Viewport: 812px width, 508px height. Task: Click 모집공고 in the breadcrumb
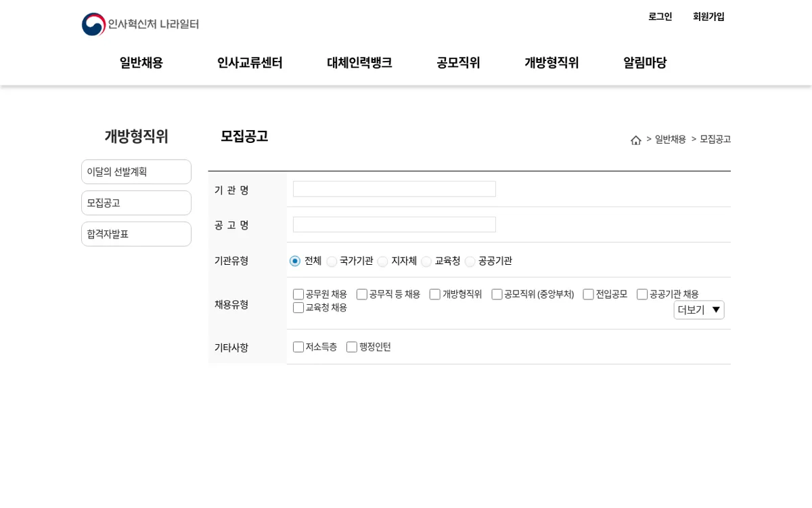point(715,140)
